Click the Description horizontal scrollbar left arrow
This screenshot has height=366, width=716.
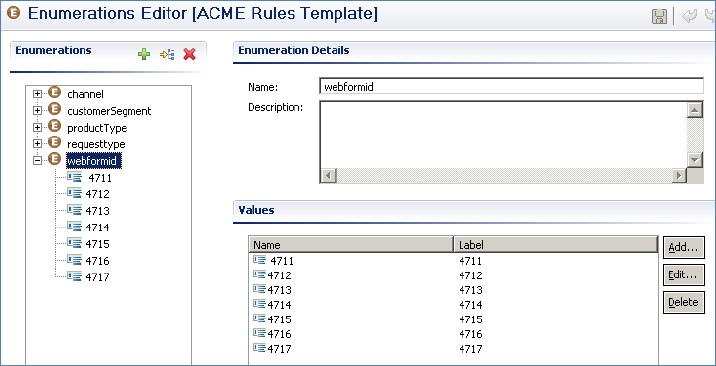tap(329, 175)
